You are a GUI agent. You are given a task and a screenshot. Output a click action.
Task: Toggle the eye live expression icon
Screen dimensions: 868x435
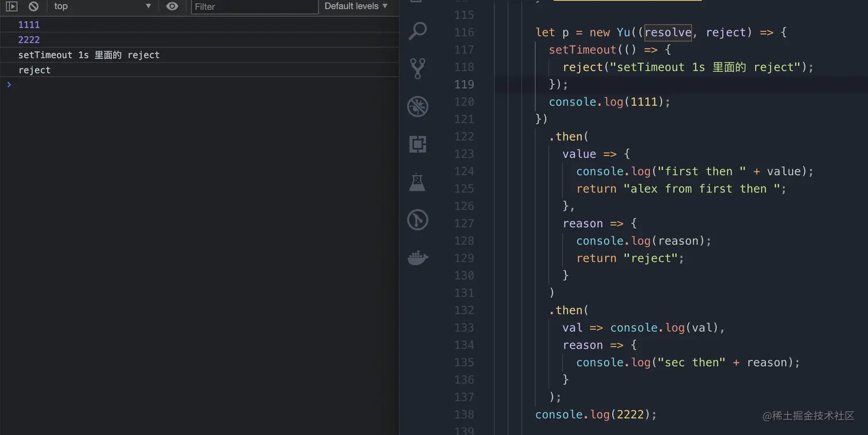pyautogui.click(x=172, y=6)
